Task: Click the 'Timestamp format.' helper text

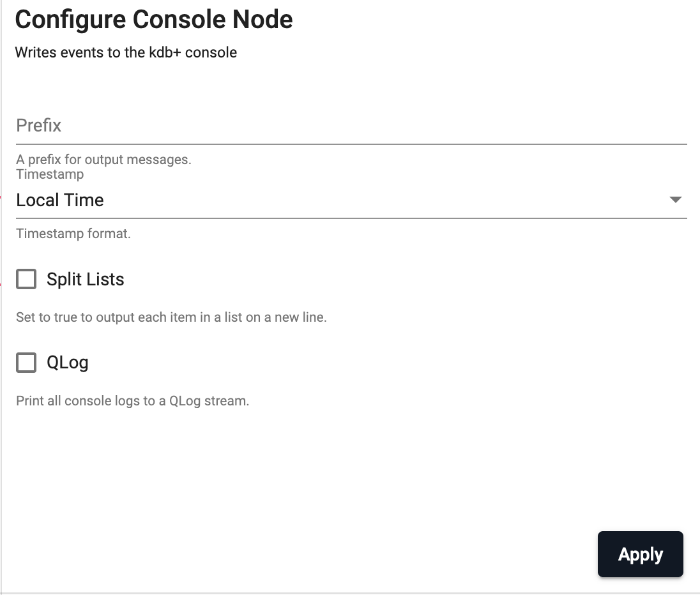Action: [x=73, y=234]
